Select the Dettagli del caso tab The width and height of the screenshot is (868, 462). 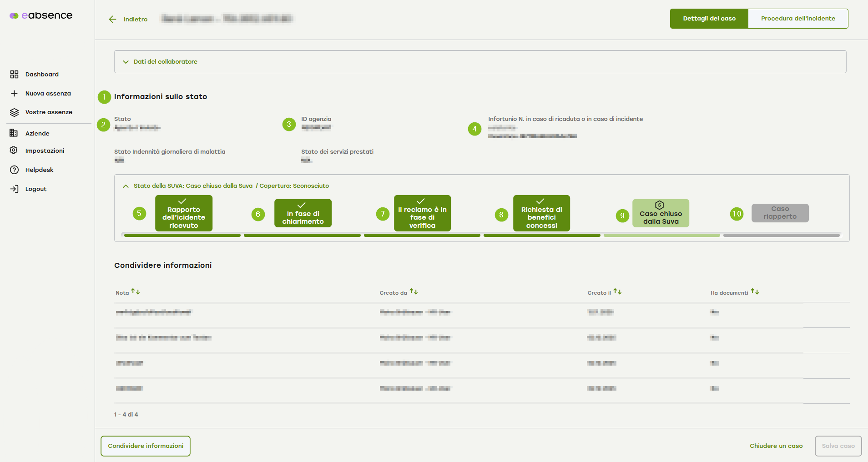coord(709,19)
